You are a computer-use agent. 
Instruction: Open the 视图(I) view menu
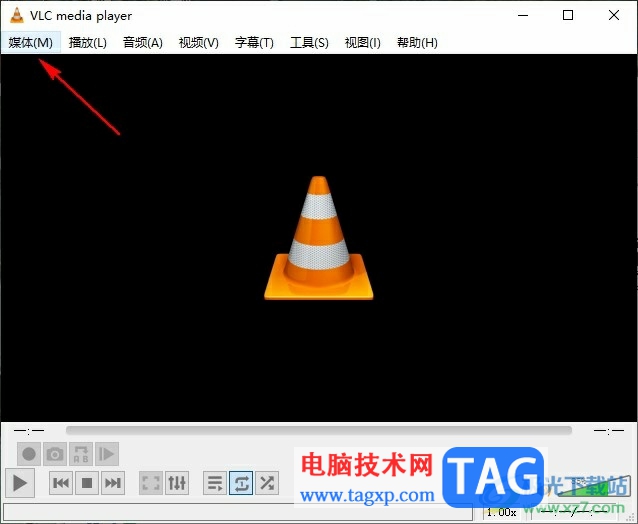(363, 42)
